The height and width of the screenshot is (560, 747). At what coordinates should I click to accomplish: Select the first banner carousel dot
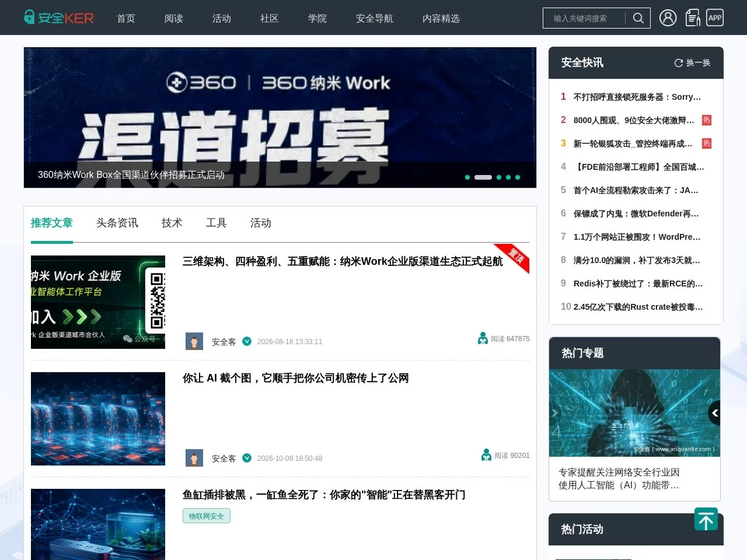point(467,177)
